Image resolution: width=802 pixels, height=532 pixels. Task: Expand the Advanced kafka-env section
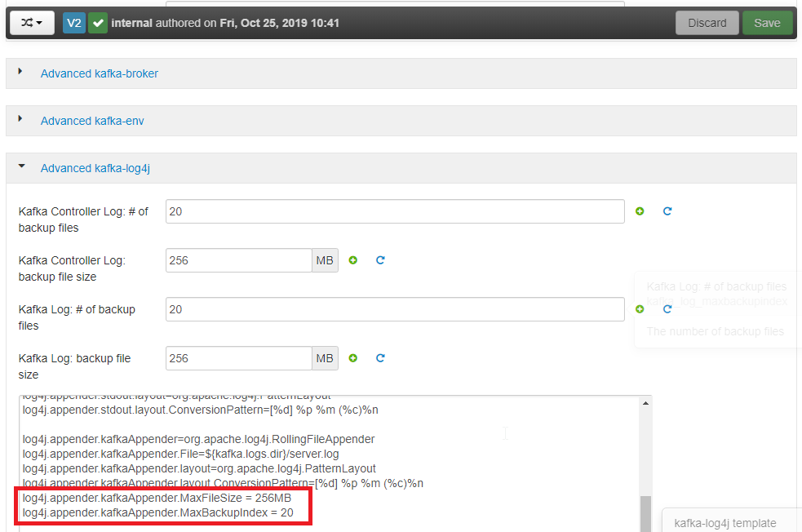92,121
